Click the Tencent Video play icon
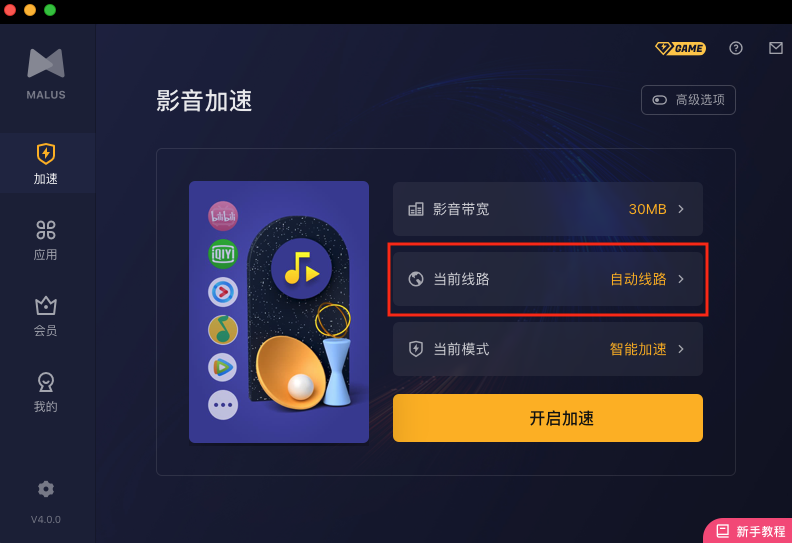The image size is (792, 543). [x=223, y=367]
